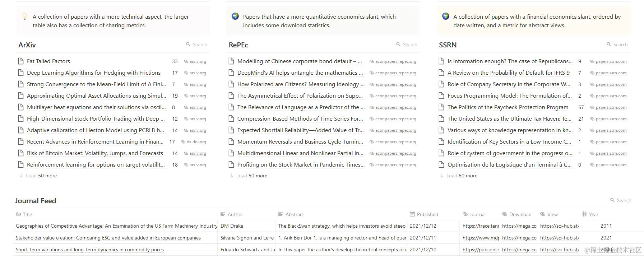Open High-Dimensional Stock Portfolio Trading paper
This screenshot has width=644, height=256.
(96, 119)
